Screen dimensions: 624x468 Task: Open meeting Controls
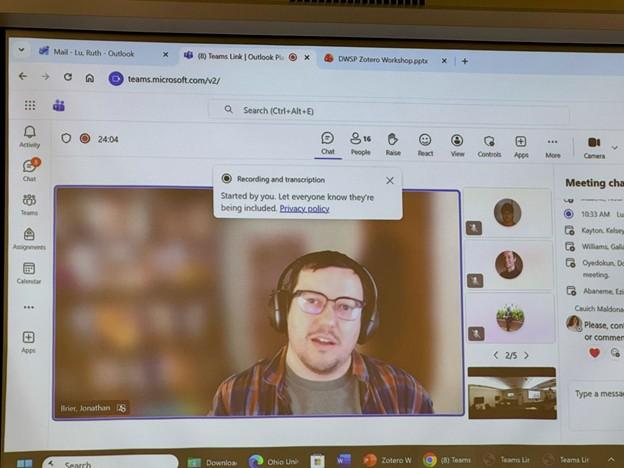tap(489, 146)
